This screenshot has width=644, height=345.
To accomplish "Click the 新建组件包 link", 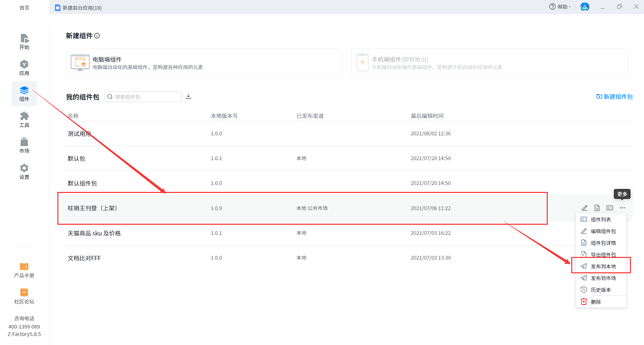I will click(x=614, y=96).
